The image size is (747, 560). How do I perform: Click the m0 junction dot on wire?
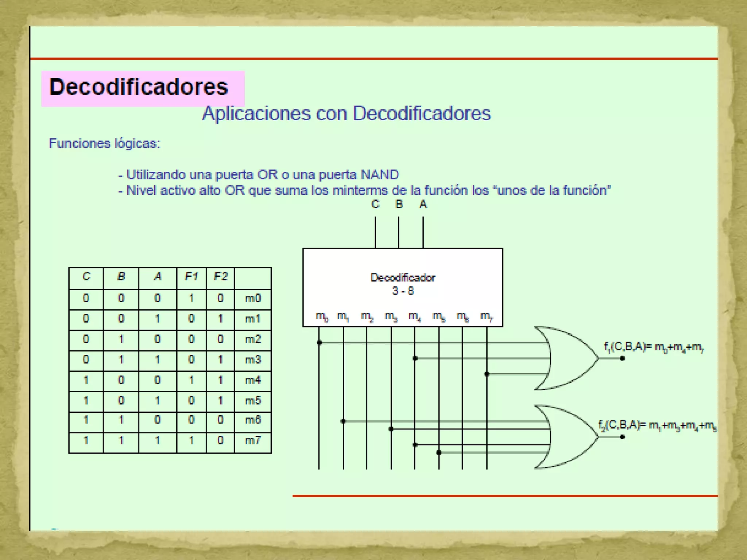(x=320, y=342)
